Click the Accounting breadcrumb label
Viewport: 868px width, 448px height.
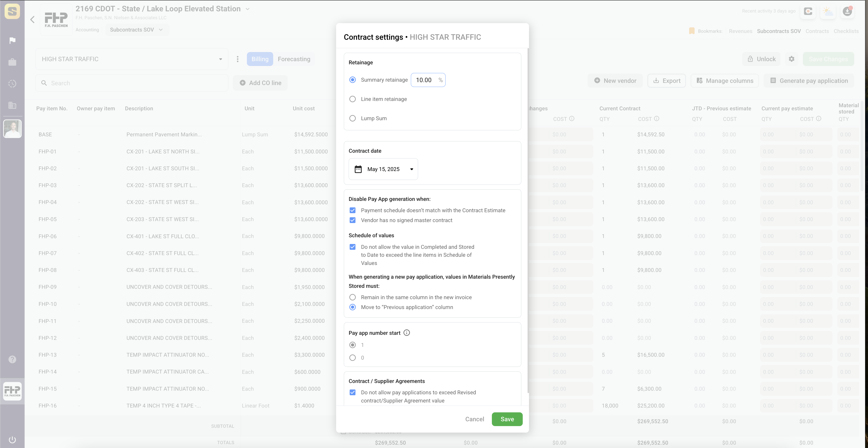tap(87, 30)
